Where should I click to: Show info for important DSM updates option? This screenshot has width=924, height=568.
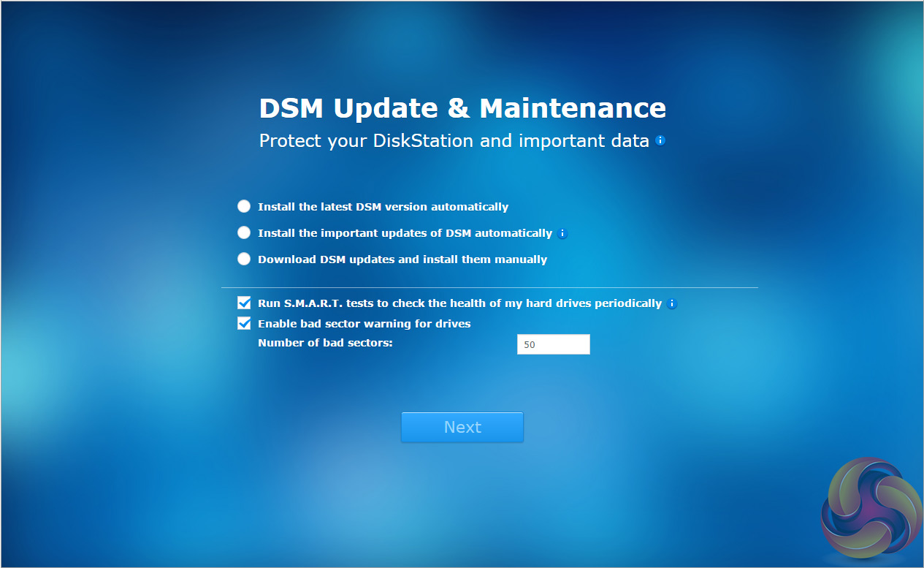[562, 234]
